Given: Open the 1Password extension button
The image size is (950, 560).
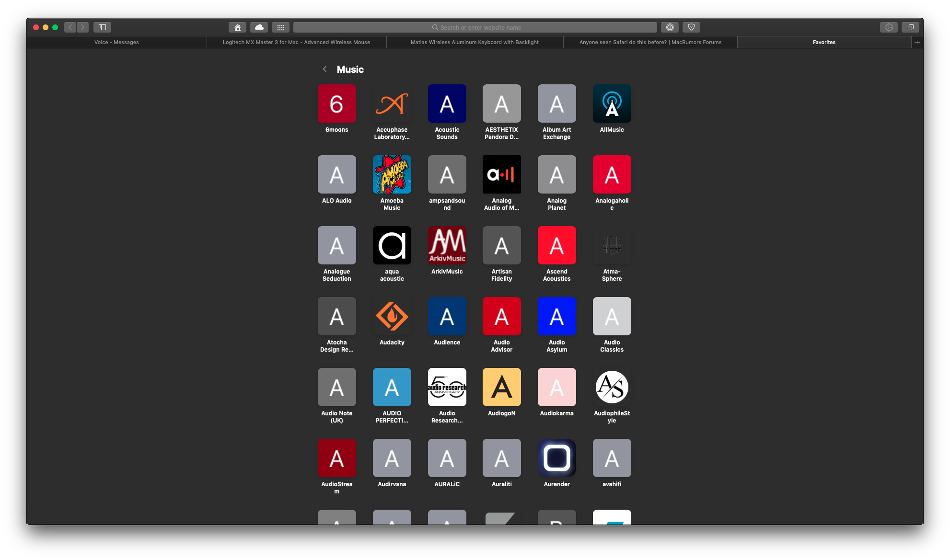Looking at the screenshot, I should (x=670, y=27).
